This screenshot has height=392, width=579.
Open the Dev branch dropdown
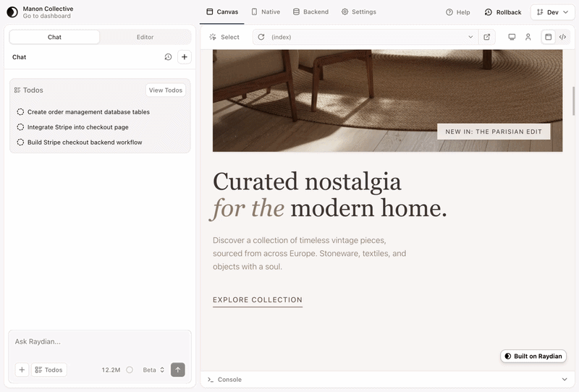pos(552,12)
